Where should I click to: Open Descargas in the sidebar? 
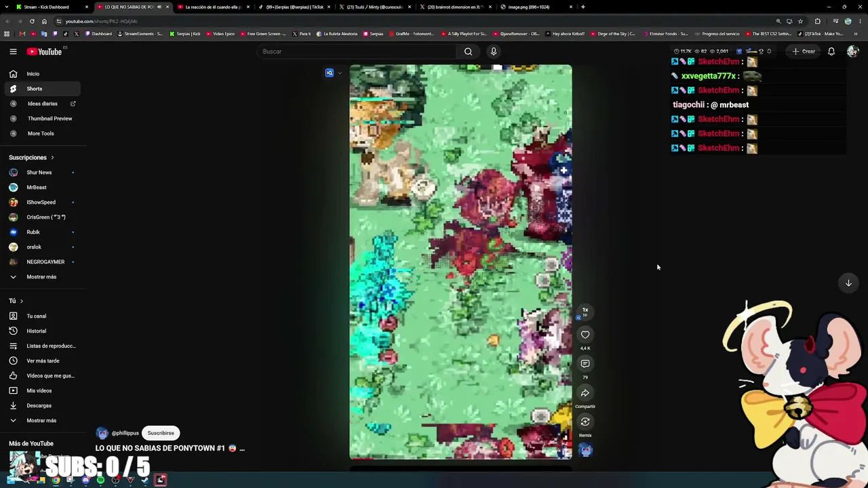click(40, 406)
